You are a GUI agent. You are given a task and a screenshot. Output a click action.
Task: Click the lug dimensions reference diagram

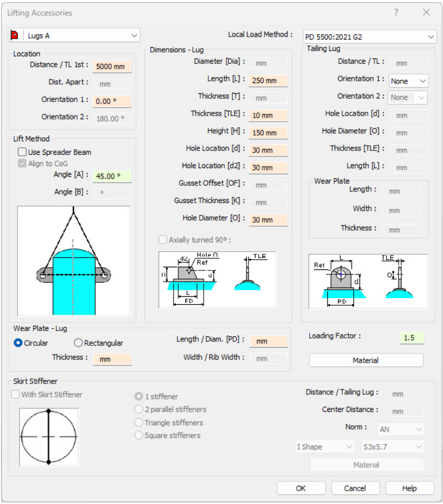click(x=217, y=280)
